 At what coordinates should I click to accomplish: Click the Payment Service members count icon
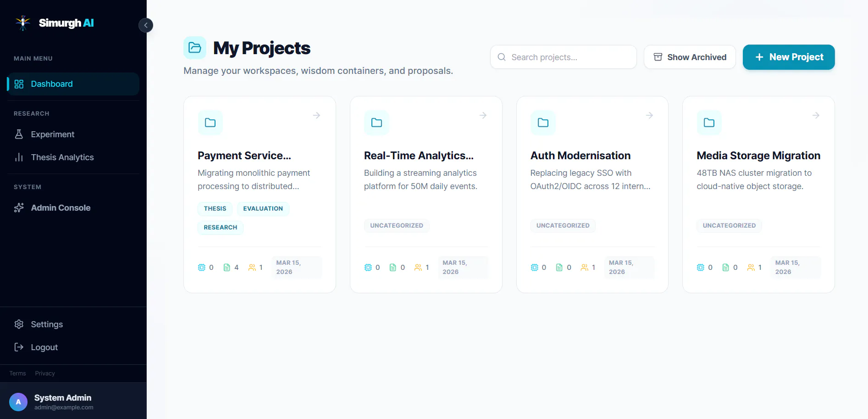point(252,268)
